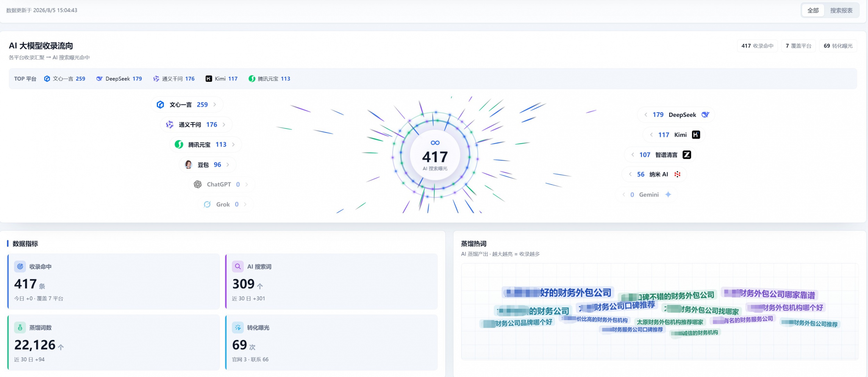
Task: Click the Gemini sparkle icon
Action: 668,195
